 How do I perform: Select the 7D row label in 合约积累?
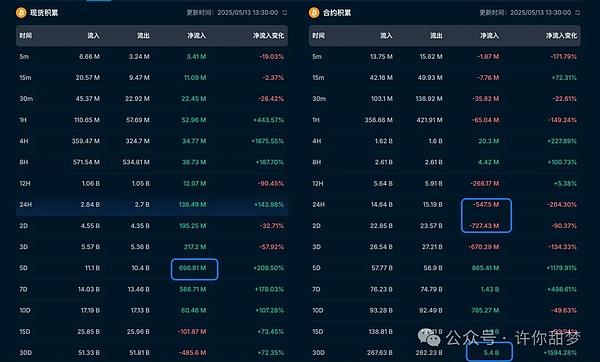316,289
